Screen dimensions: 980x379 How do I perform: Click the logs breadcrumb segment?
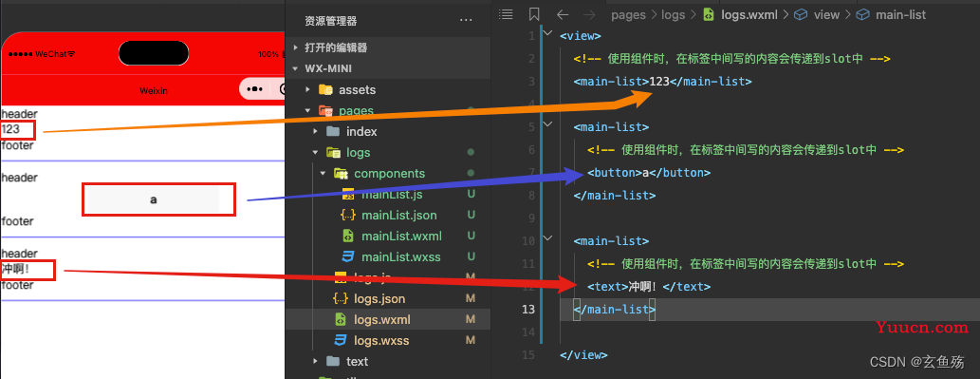[674, 15]
